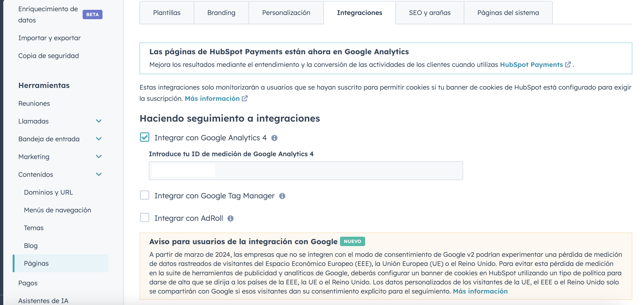Switch to the Personalización tab
The height and width of the screenshot is (305, 644).
click(286, 13)
